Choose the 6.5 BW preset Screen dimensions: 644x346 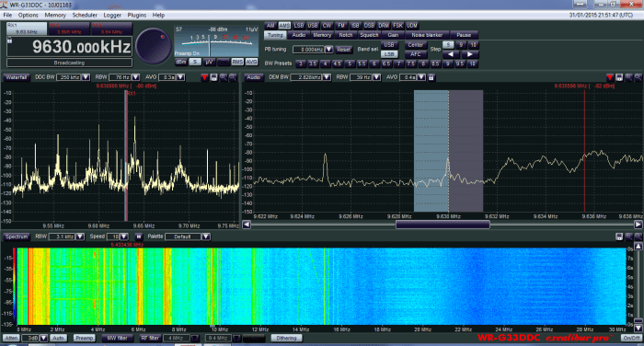386,63
